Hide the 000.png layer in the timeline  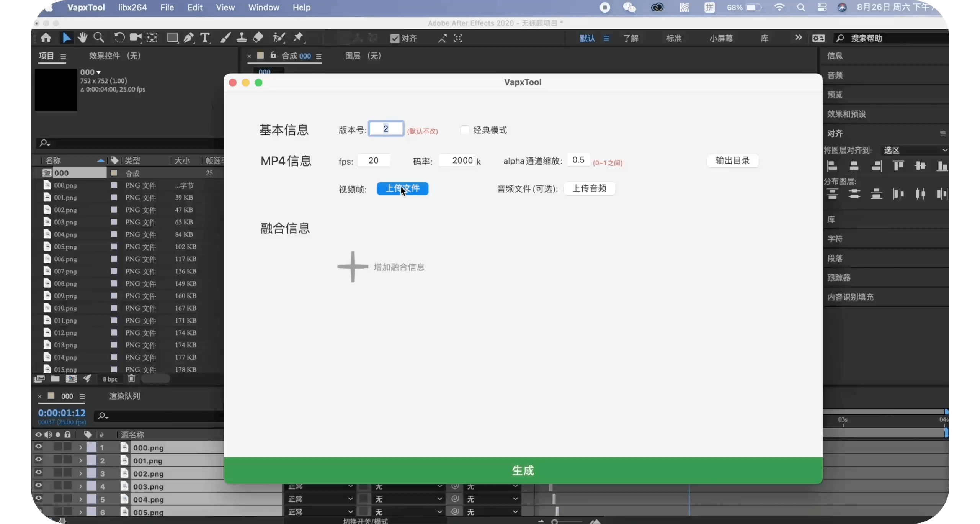pos(38,447)
